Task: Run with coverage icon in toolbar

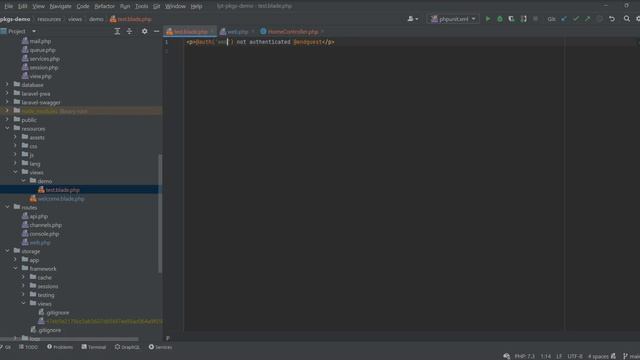Action: [x=511, y=19]
